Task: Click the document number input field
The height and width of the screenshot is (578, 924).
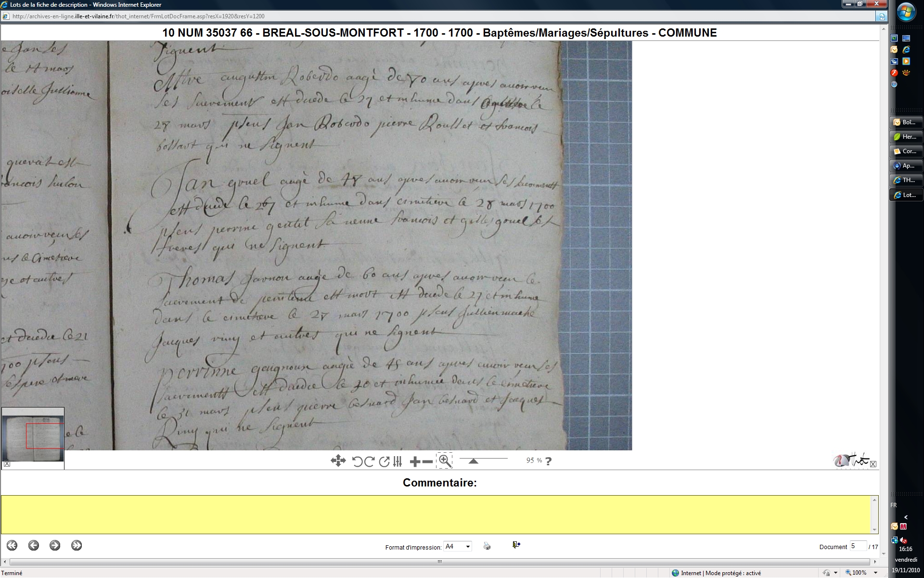Action: pyautogui.click(x=858, y=546)
